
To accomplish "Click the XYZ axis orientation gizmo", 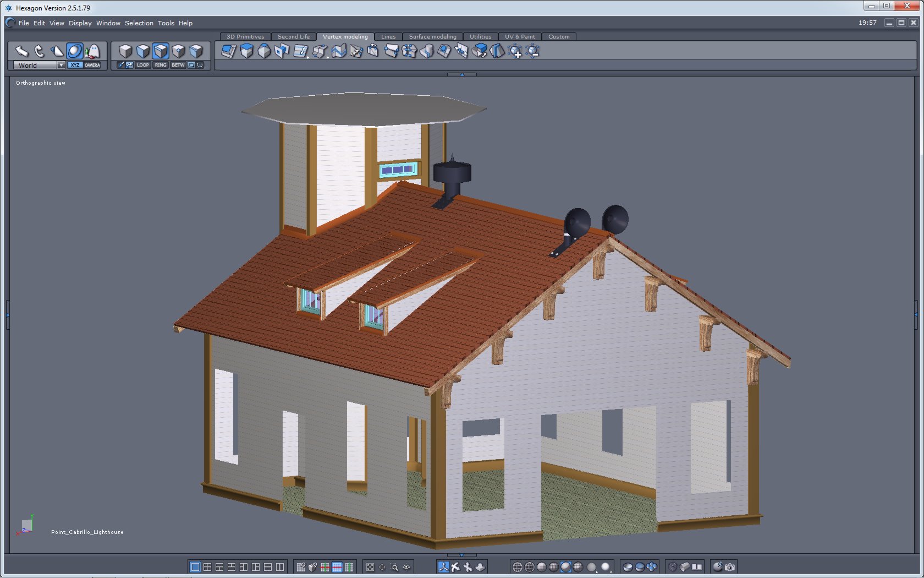I will coord(26,525).
